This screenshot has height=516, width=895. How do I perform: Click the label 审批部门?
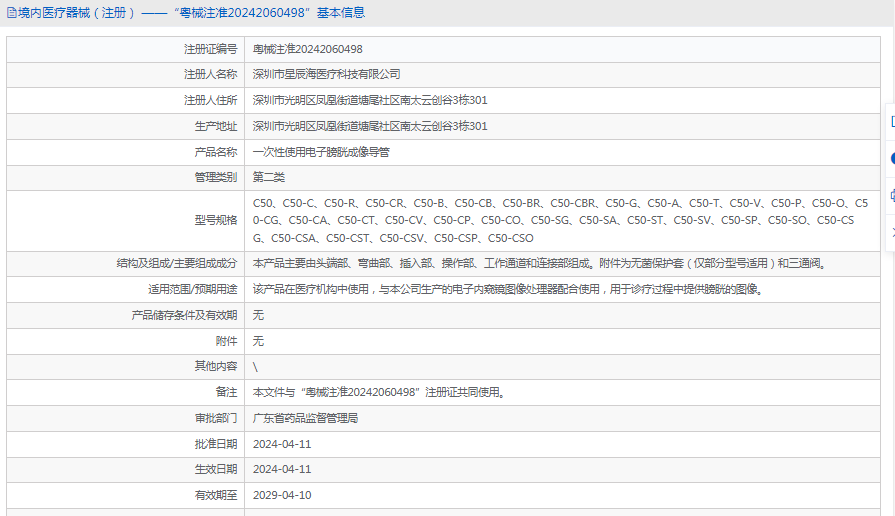(x=216, y=418)
